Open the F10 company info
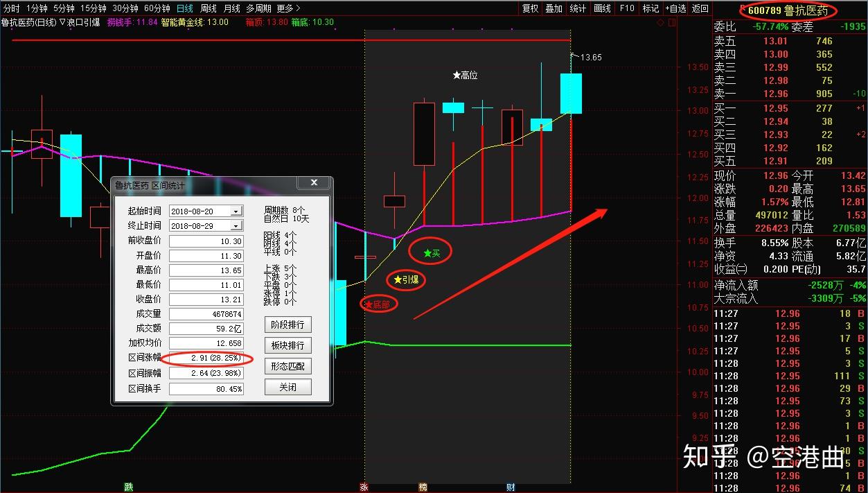The width and height of the screenshot is (868, 493). pos(627,8)
